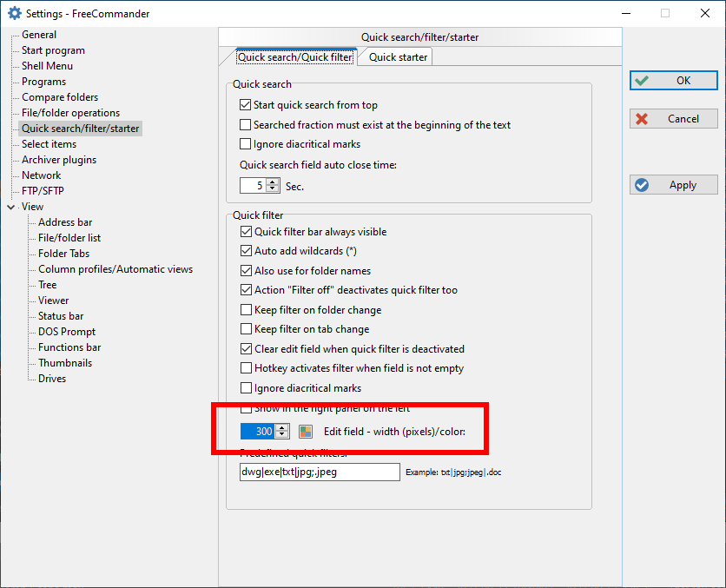Click the predefined quick filters text field
This screenshot has height=588, width=726.
[x=319, y=472]
